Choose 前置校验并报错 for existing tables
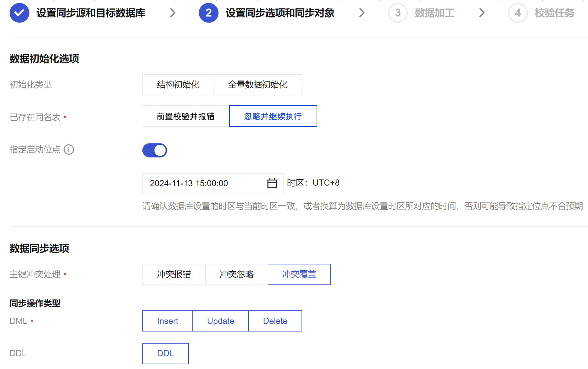588x369 pixels. (186, 117)
